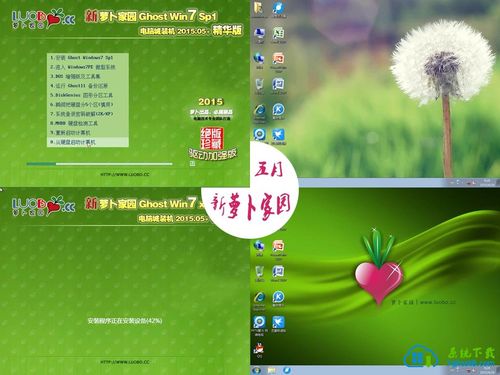The image size is (500, 375).
Task: Select menu item 1 安装 Ghost Windows7 Sp1
Action: point(88,58)
